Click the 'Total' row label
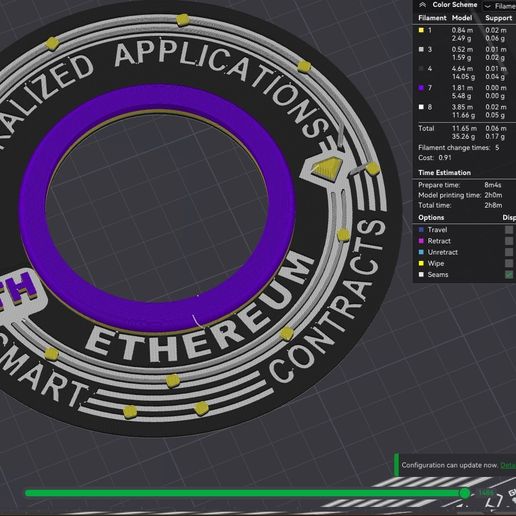This screenshot has height=516, width=516. (426, 128)
